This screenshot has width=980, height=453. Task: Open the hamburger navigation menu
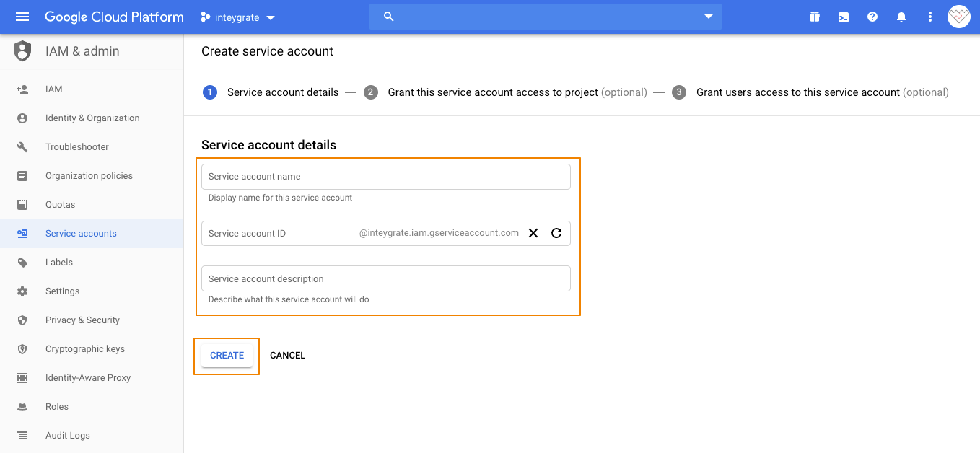tap(22, 17)
